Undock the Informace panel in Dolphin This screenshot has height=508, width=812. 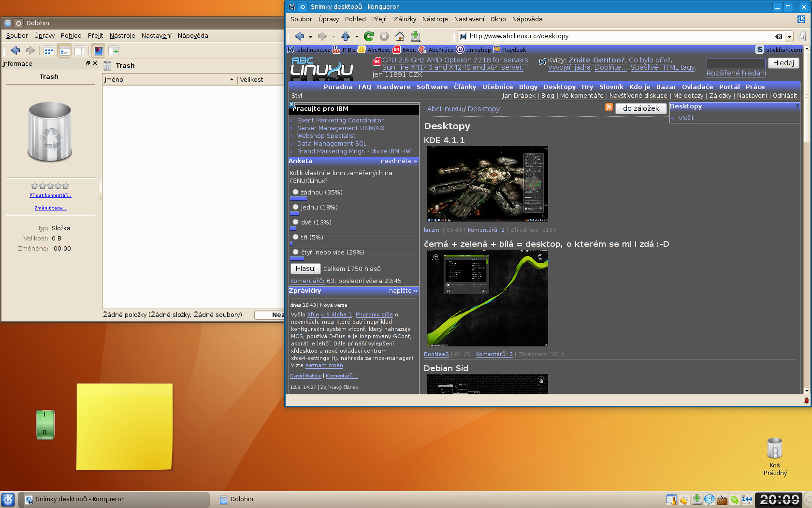88,63
